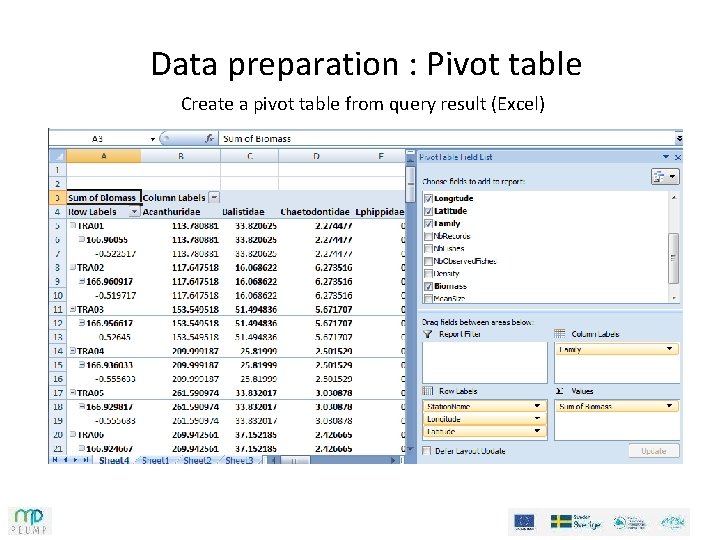Open the Row Labels filter dropdown
Image resolution: width=720 pixels, height=540 pixels.
coord(134,212)
